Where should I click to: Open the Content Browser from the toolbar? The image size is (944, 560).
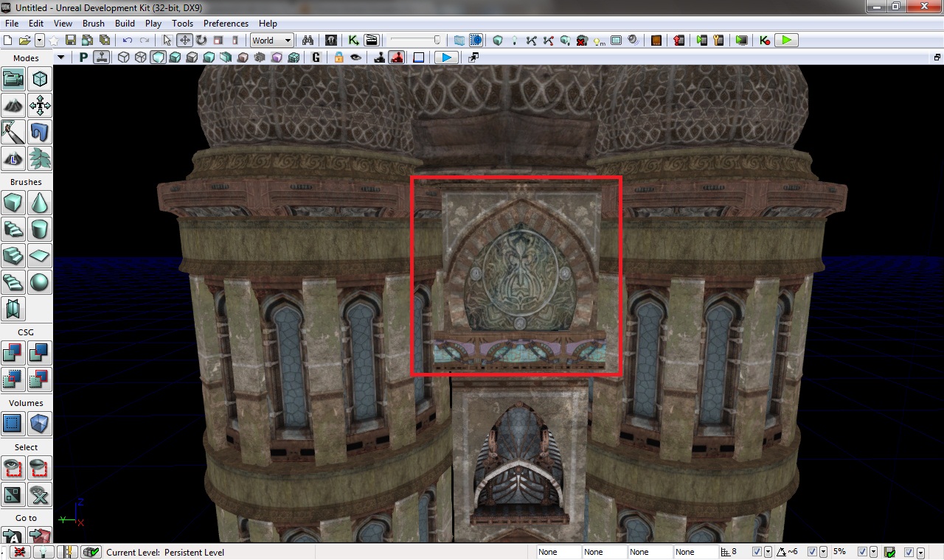coord(331,41)
